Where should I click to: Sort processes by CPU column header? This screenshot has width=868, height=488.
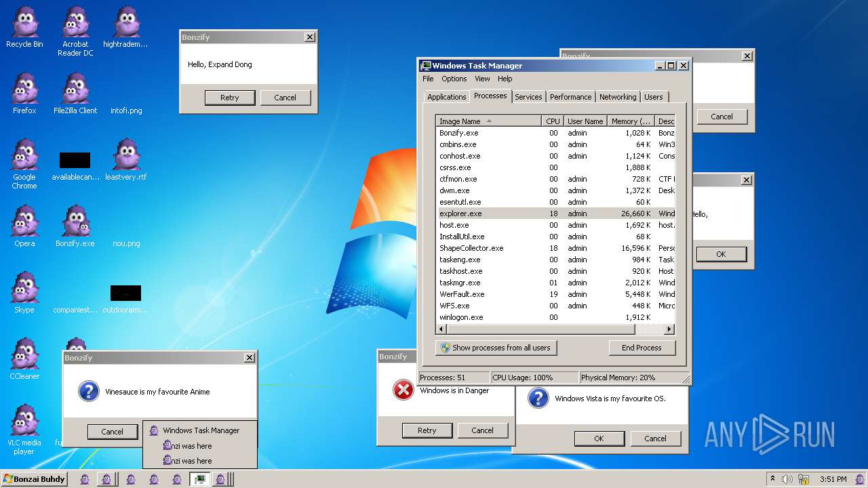click(553, 121)
